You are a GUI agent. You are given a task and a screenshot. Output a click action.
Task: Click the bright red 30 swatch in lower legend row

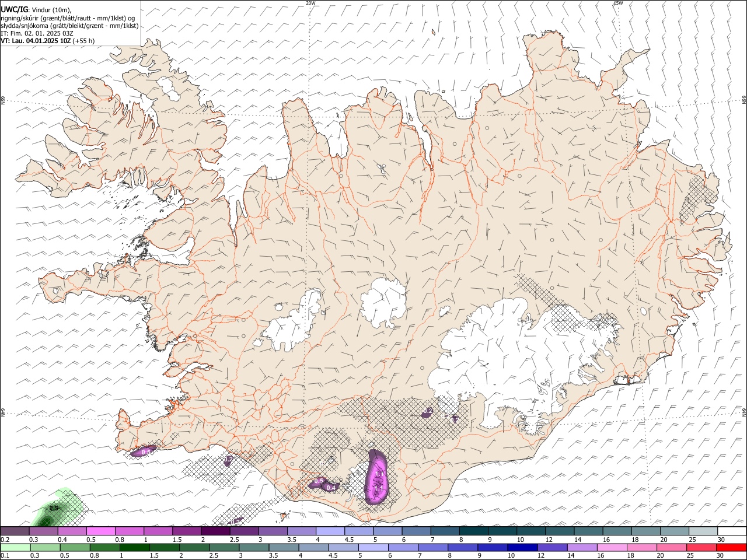tap(731, 548)
